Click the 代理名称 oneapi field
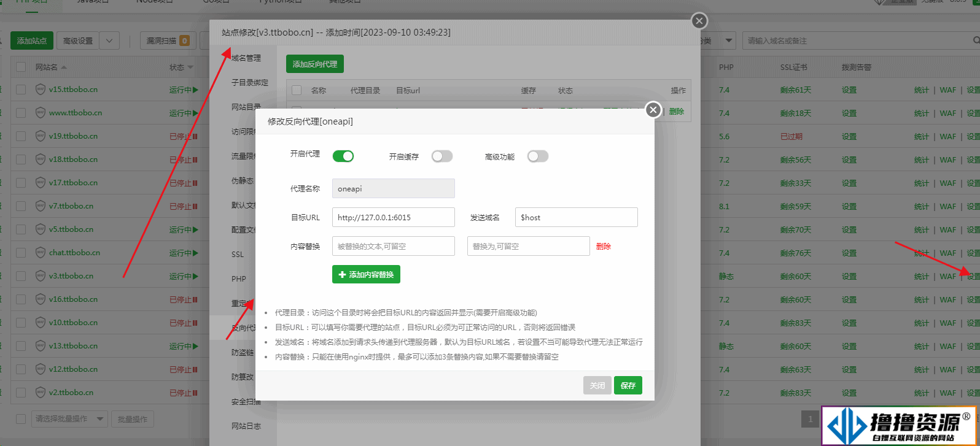The width and height of the screenshot is (980, 446). click(x=394, y=188)
